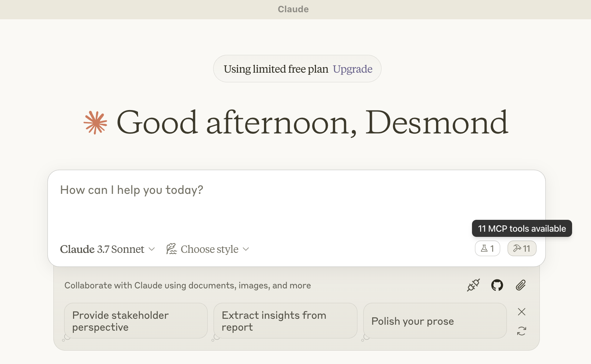Viewport: 591px width, 364px height.
Task: Expand the Choose style dropdown
Action: click(208, 249)
